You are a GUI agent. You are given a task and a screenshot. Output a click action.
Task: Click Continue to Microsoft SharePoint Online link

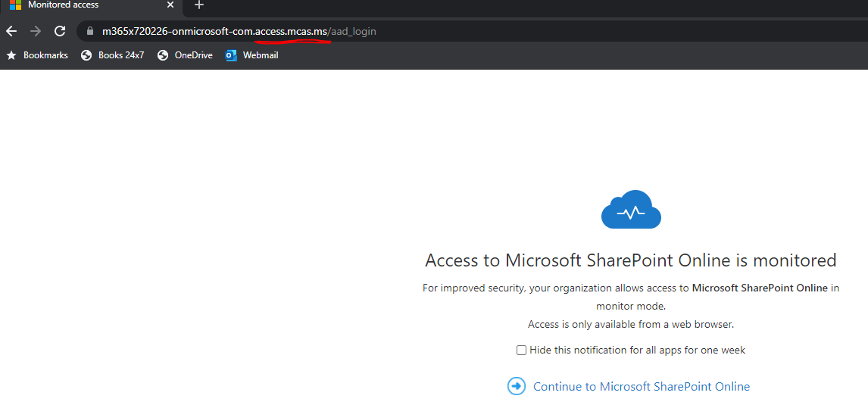(642, 386)
